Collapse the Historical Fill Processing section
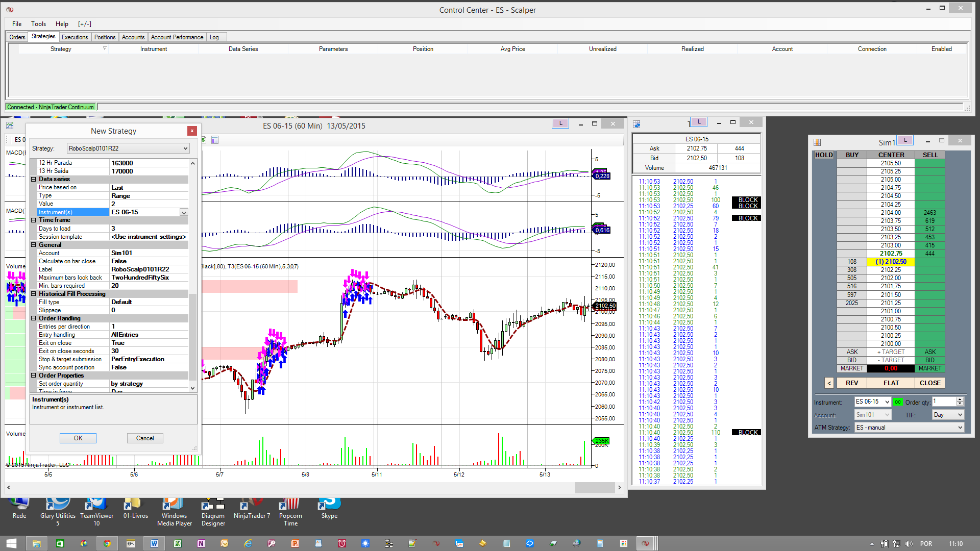Screen dimensions: 980x551 34,294
